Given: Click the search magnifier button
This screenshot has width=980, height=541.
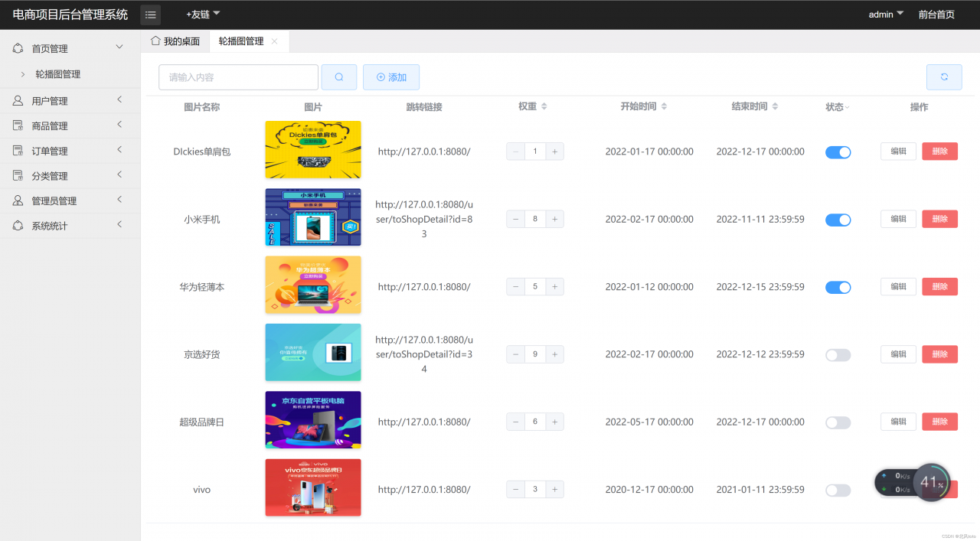Looking at the screenshot, I should point(339,77).
